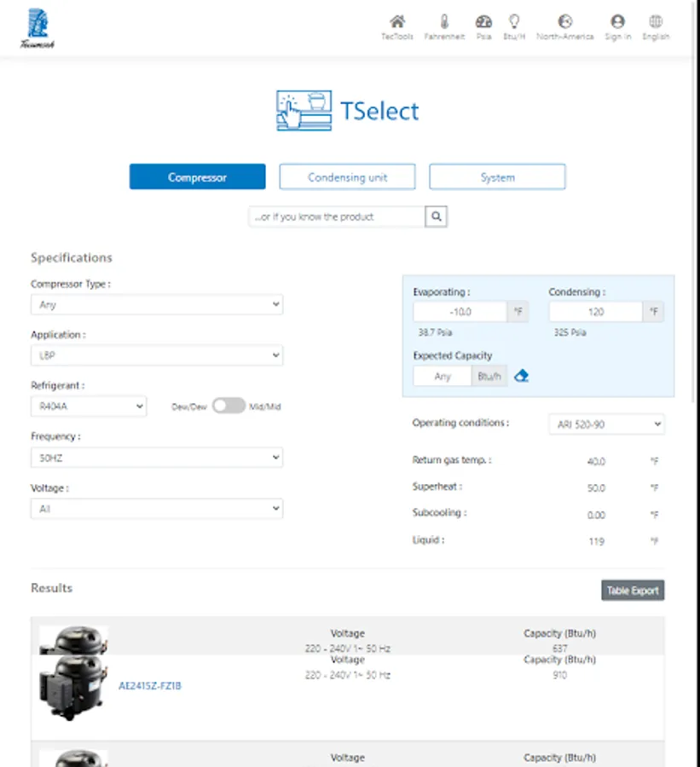Open the Application dropdown showing LBP
The width and height of the screenshot is (700, 767).
(x=157, y=355)
